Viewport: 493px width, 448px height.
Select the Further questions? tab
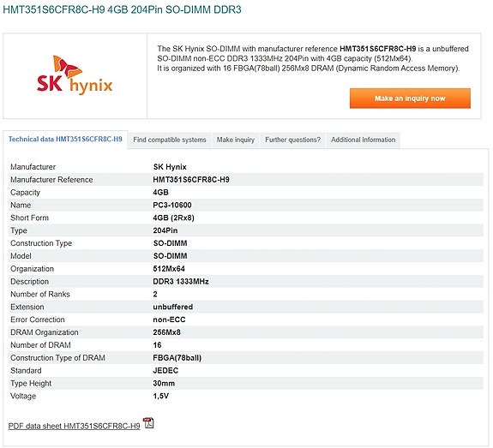coord(292,140)
